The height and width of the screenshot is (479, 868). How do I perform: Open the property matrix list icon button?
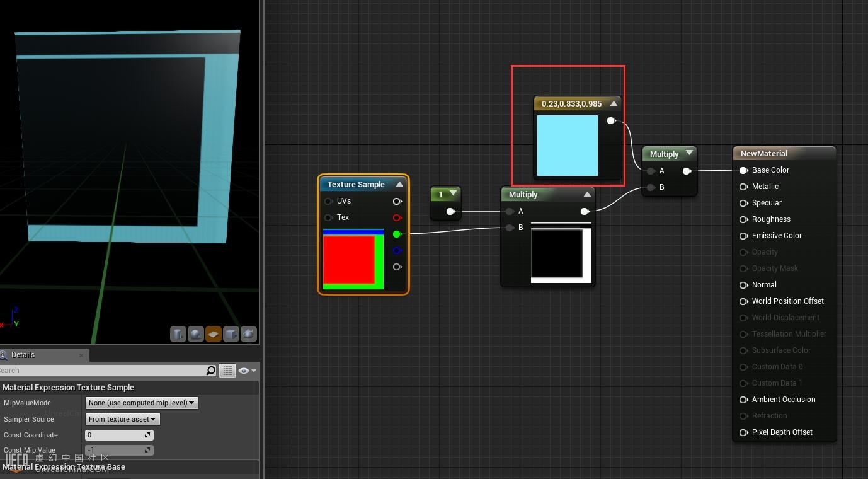pos(227,371)
